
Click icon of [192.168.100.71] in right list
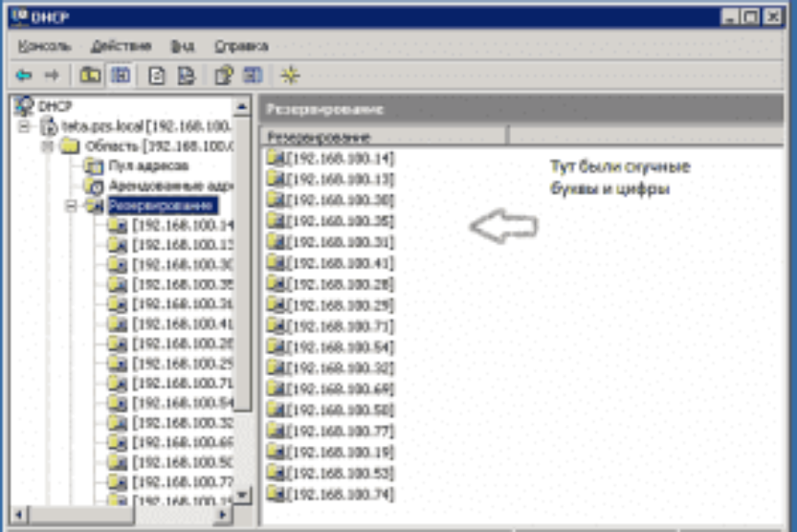(276, 325)
